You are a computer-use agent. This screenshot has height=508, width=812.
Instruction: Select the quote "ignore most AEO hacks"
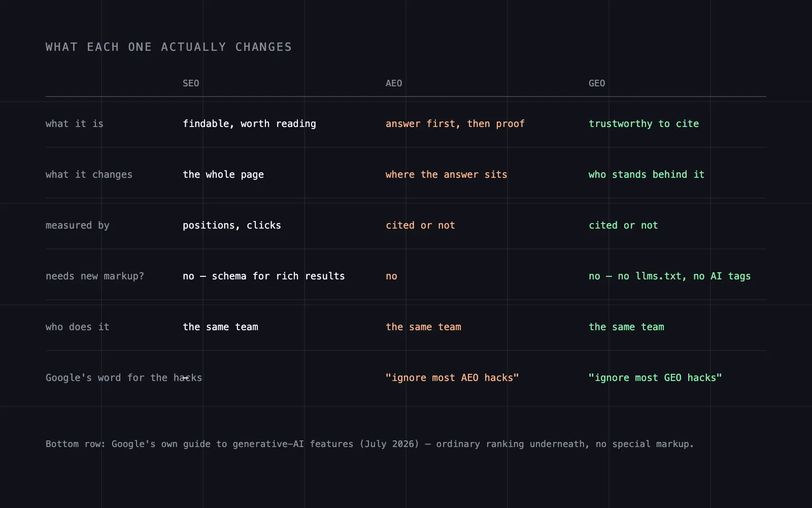click(x=452, y=377)
